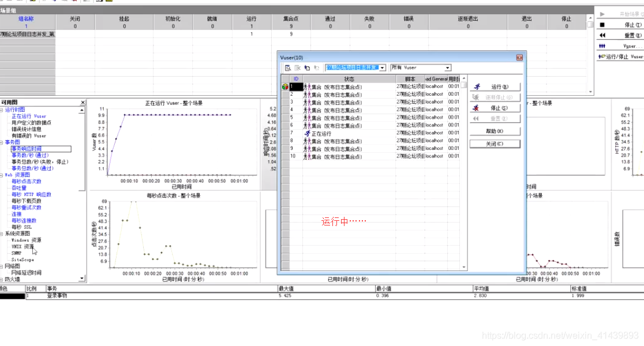Select the 27期论坛项目日志并发 group row
The image size is (644, 346).
tap(28, 35)
